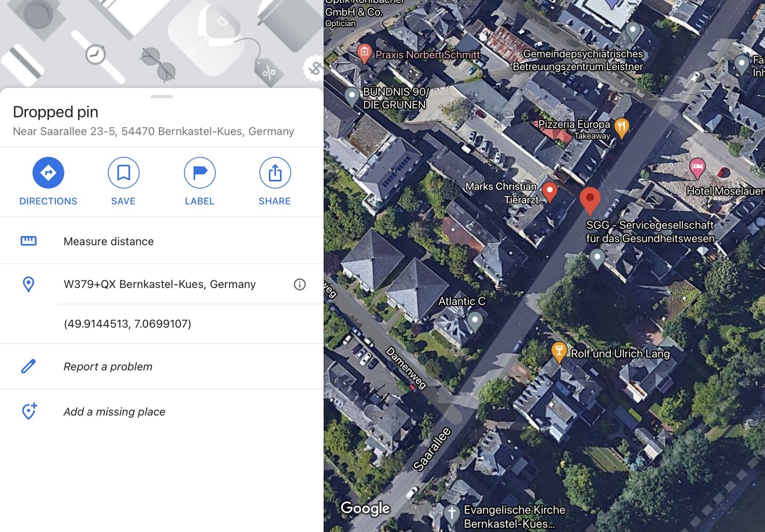This screenshot has width=765, height=532.
Task: Tap the Share icon button
Action: [x=275, y=173]
